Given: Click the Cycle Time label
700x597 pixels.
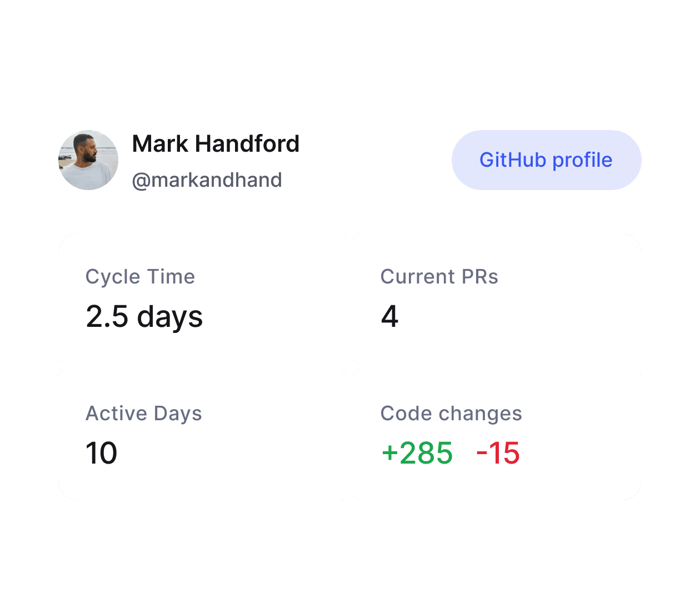Looking at the screenshot, I should click(x=140, y=276).
